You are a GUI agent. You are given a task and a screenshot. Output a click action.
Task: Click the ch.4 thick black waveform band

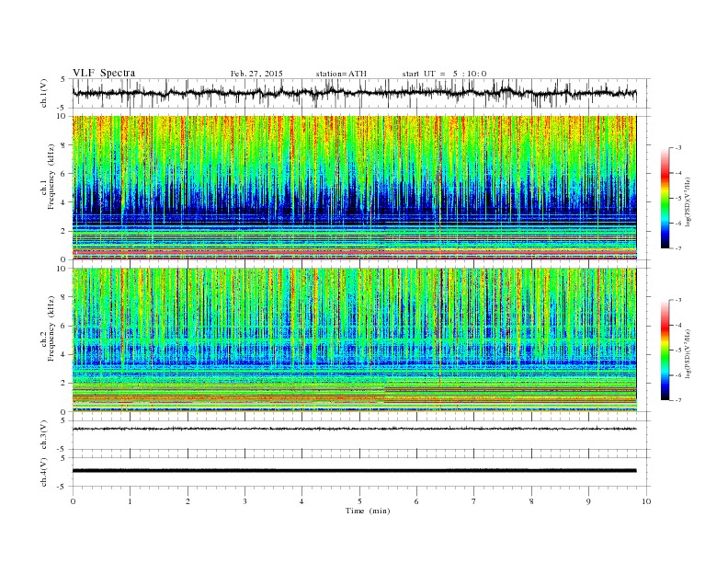(x=354, y=471)
